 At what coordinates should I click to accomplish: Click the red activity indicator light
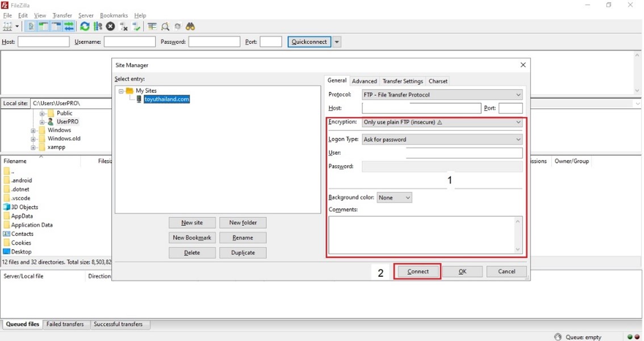(637, 337)
